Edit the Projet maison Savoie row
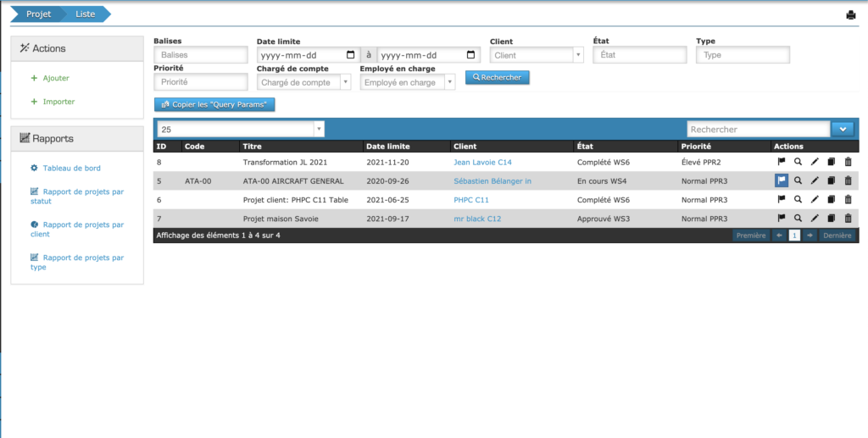Screen dimensions: 868x438 pyautogui.click(x=815, y=219)
